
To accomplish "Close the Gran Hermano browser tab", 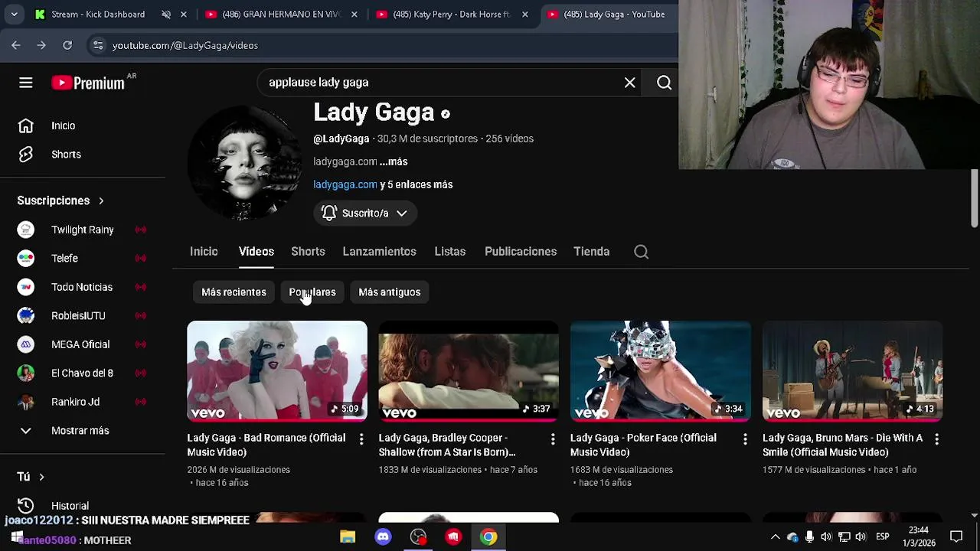I will [x=354, y=15].
